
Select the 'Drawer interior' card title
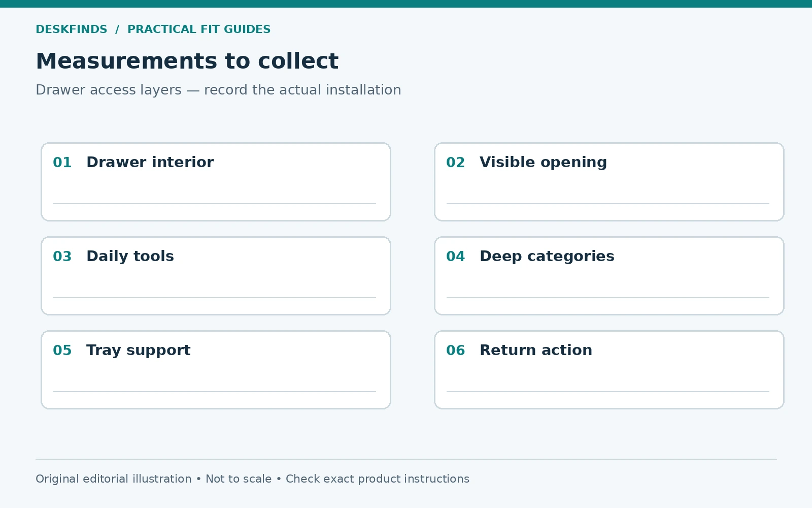pyautogui.click(x=150, y=163)
